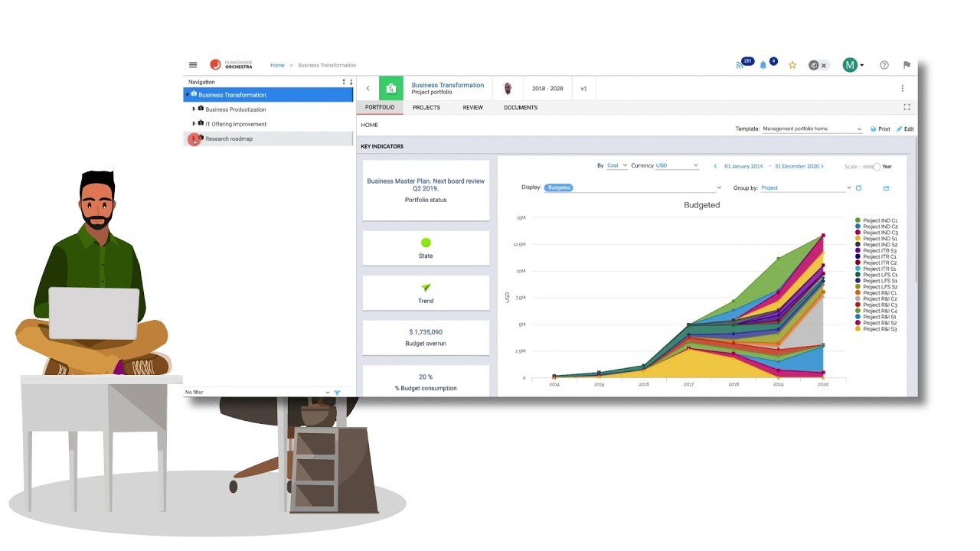
Task: Toggle the top bar pill switch
Action: pos(818,65)
